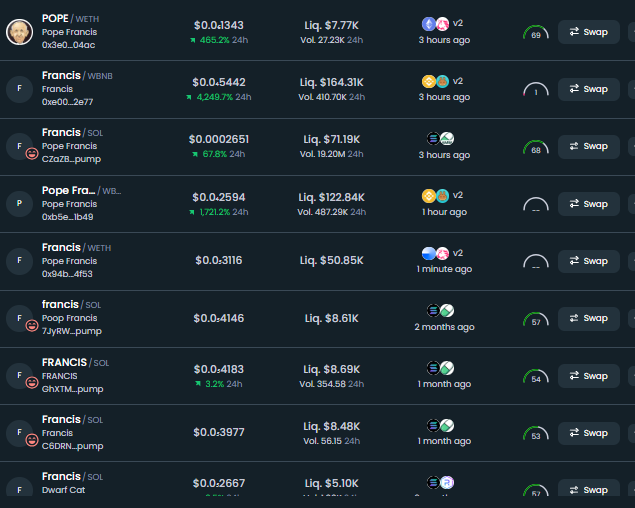635x508 pixels.
Task: Click the "P" avatar of Pope Fra... token
Action: pos(19,204)
